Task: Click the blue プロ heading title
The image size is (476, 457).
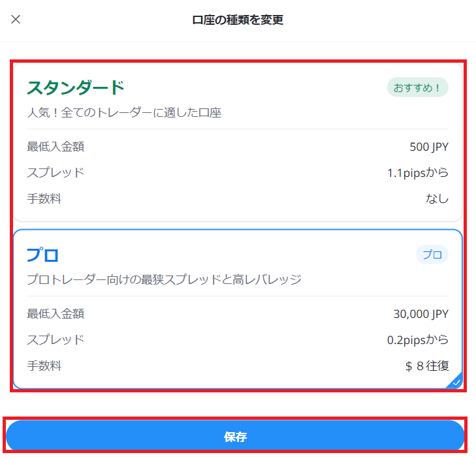Action: point(42,255)
